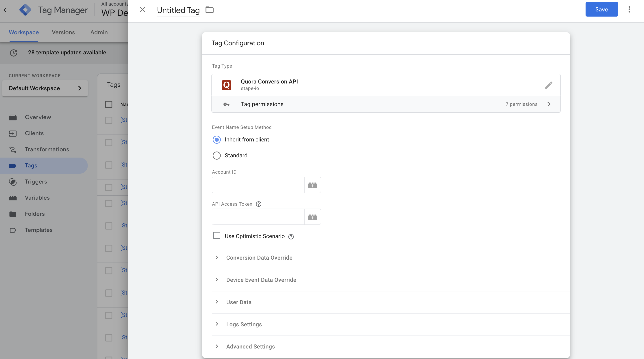
Task: Click the template updates refresh icon
Action: [14, 53]
